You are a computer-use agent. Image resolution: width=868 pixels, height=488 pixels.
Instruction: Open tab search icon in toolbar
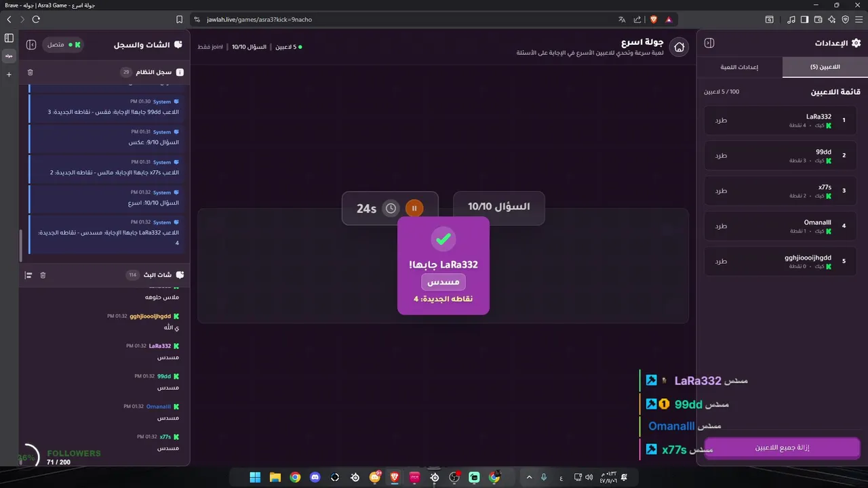tap(770, 20)
